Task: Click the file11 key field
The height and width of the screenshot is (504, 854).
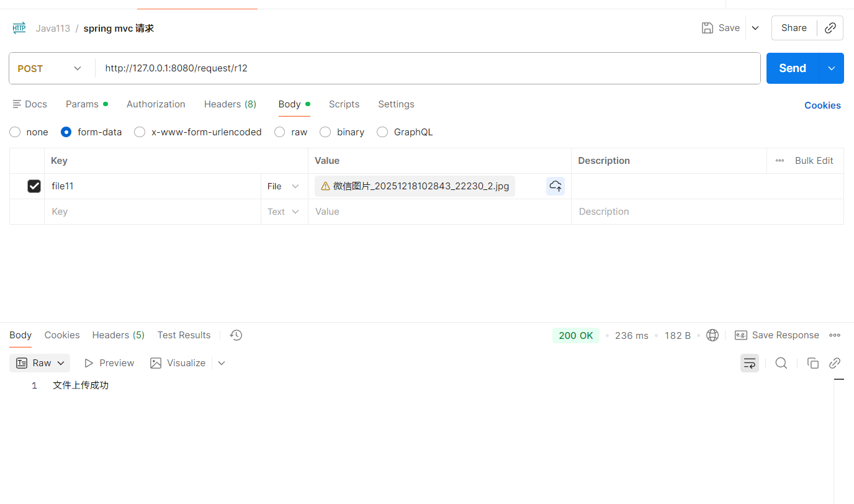Action: 153,186
